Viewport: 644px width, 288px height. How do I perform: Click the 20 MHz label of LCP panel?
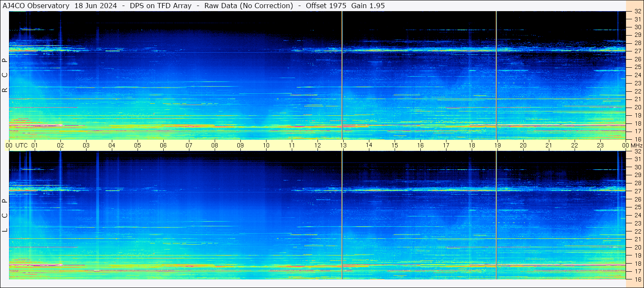(637, 247)
